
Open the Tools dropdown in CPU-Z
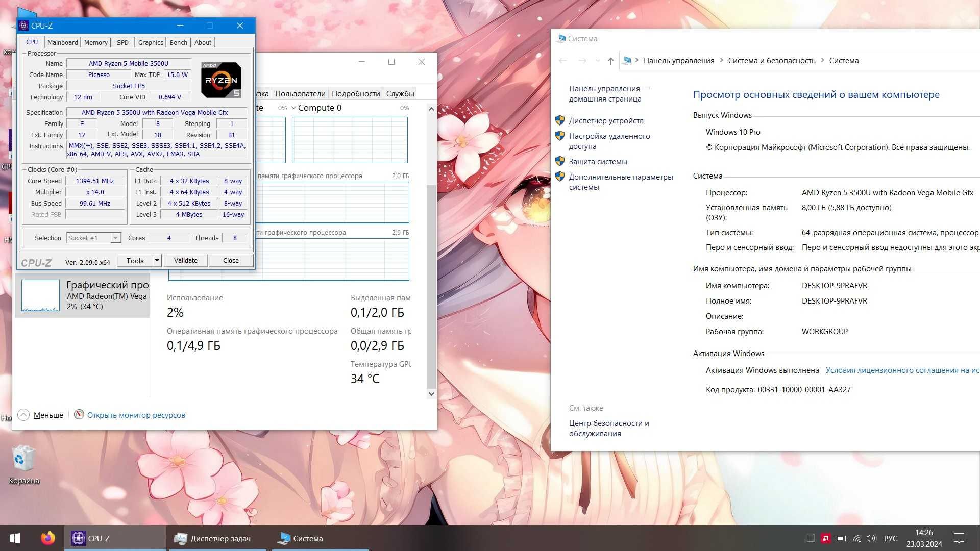click(x=154, y=260)
